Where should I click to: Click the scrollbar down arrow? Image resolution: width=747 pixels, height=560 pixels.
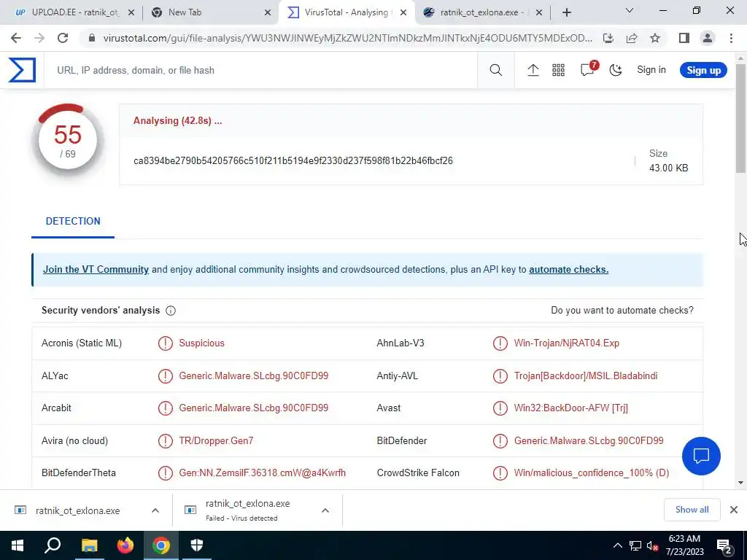tap(740, 483)
